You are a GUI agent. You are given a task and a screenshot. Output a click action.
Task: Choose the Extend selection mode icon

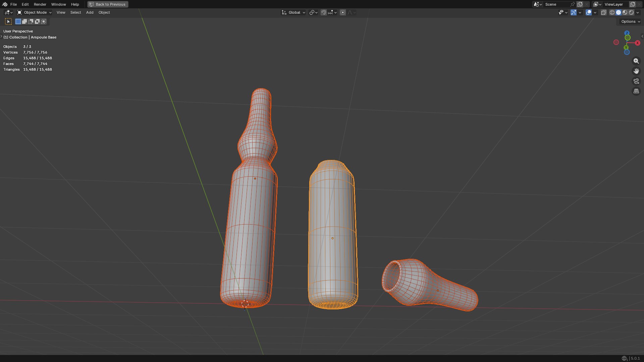point(24,21)
